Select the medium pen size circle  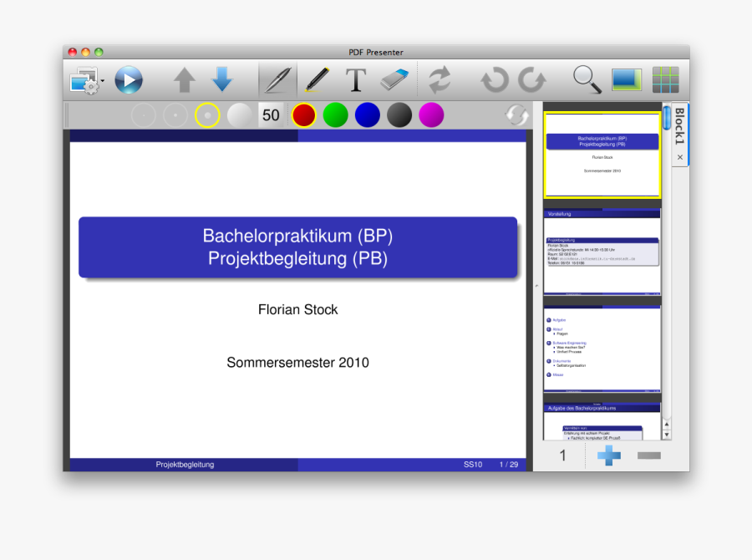coord(175,115)
